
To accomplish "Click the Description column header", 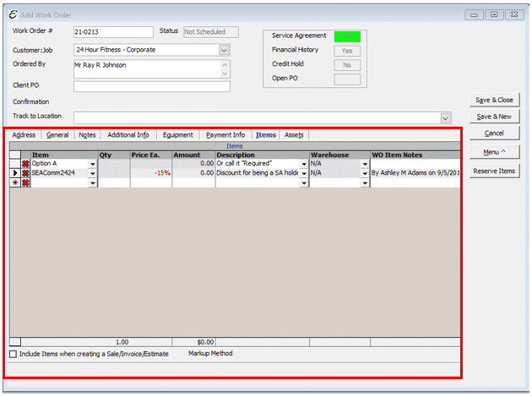I will pos(263,155).
